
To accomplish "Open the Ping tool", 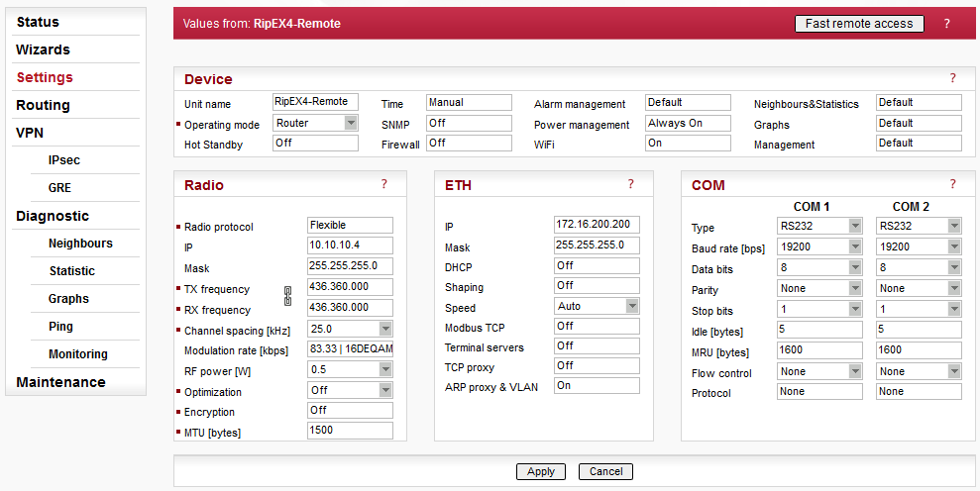I will (60, 326).
